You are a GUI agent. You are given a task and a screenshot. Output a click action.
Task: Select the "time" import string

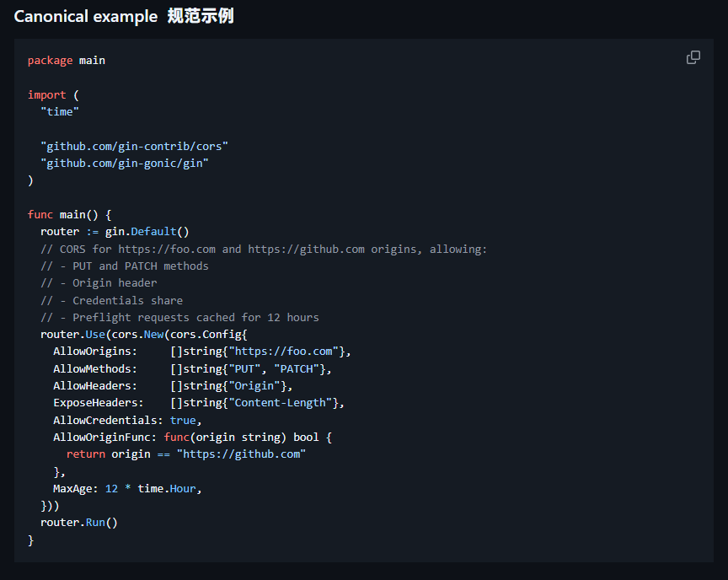point(59,112)
